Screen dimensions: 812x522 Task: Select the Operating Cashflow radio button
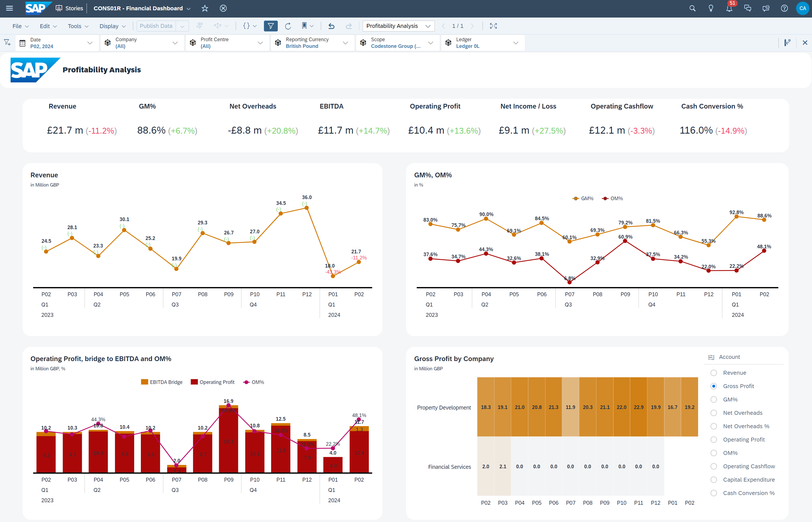pos(714,466)
